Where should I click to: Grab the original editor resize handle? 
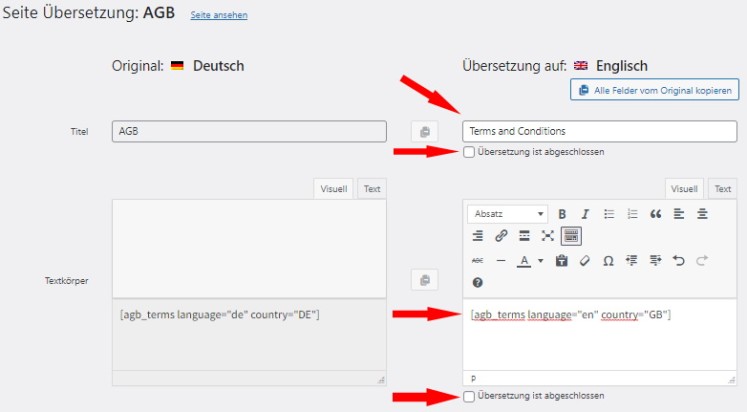[381, 380]
